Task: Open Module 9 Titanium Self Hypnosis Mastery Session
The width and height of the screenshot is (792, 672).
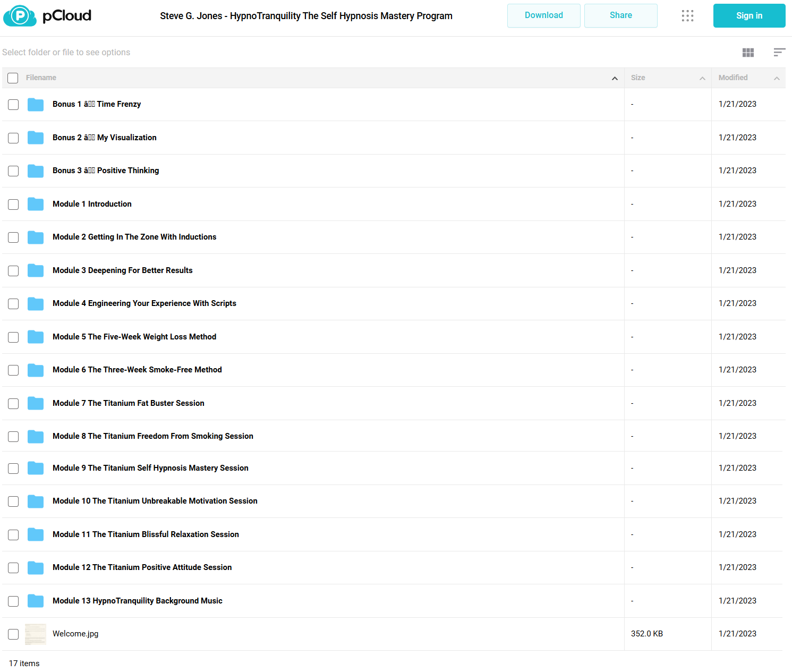Action: click(x=150, y=468)
